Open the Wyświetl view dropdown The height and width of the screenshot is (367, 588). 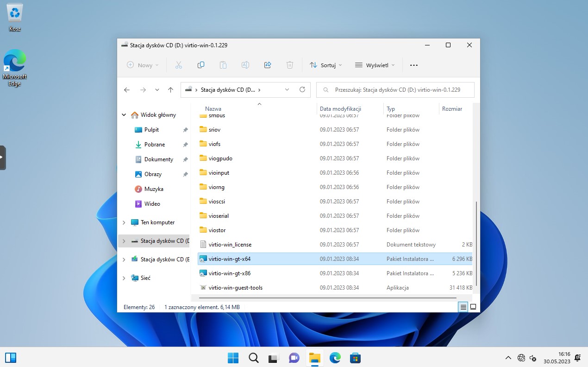coord(375,65)
